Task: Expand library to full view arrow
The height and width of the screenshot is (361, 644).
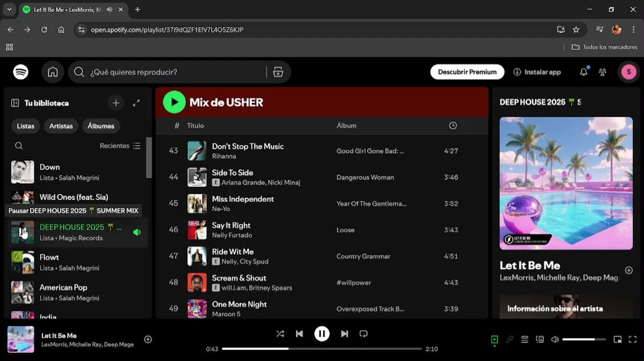Action: click(136, 103)
